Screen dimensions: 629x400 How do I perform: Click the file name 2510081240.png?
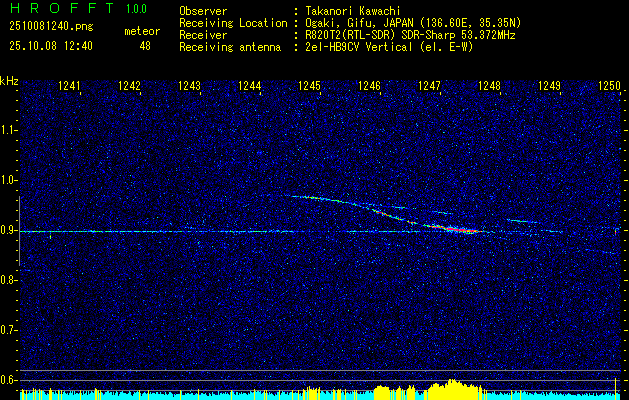pos(51,27)
